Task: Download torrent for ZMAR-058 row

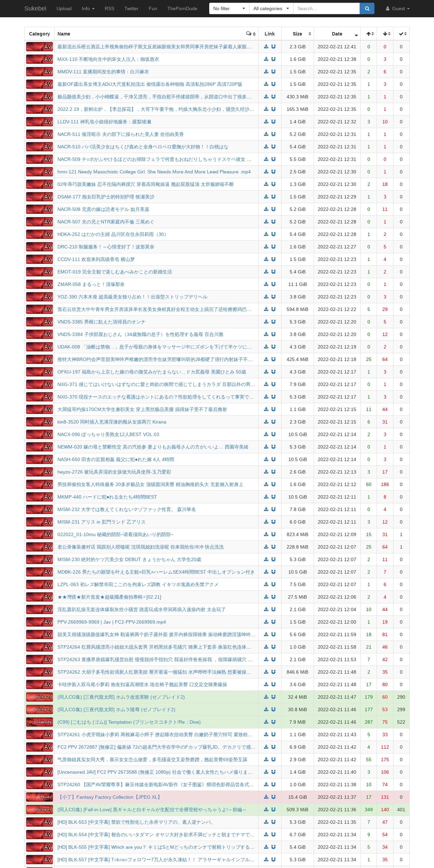Action: [x=266, y=284]
